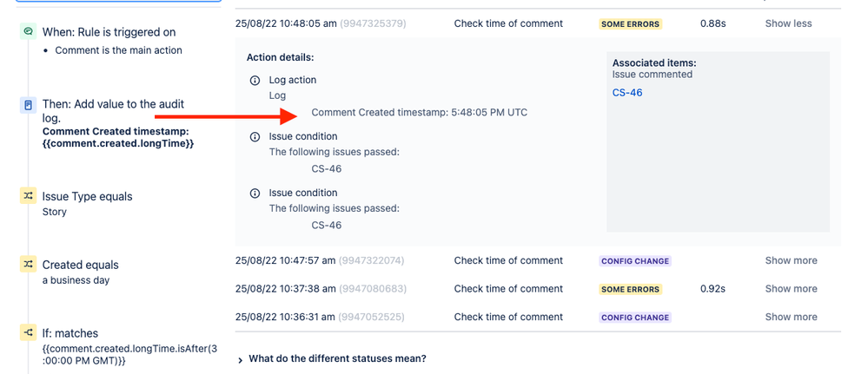Open the CS-46 associated issue link
This screenshot has height=374, width=868.
pyautogui.click(x=627, y=92)
